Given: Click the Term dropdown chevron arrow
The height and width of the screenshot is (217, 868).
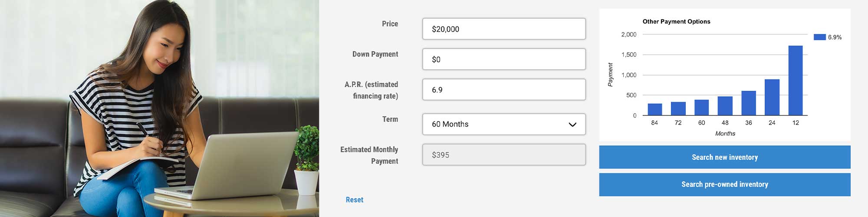Looking at the screenshot, I should [572, 125].
